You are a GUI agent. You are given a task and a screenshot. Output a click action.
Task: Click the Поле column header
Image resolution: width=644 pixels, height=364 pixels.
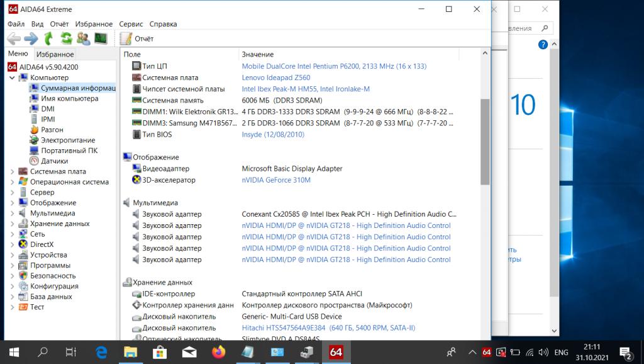coord(179,54)
